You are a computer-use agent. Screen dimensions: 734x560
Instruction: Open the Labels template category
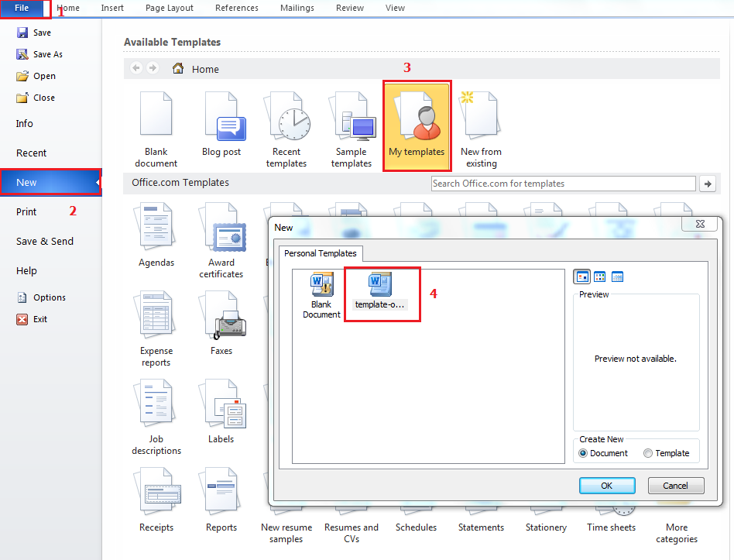(x=221, y=411)
